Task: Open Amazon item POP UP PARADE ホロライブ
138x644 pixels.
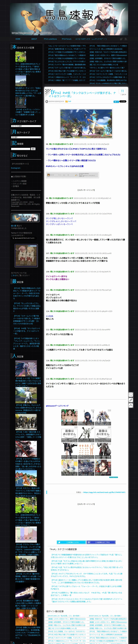Action: [x=69, y=451]
